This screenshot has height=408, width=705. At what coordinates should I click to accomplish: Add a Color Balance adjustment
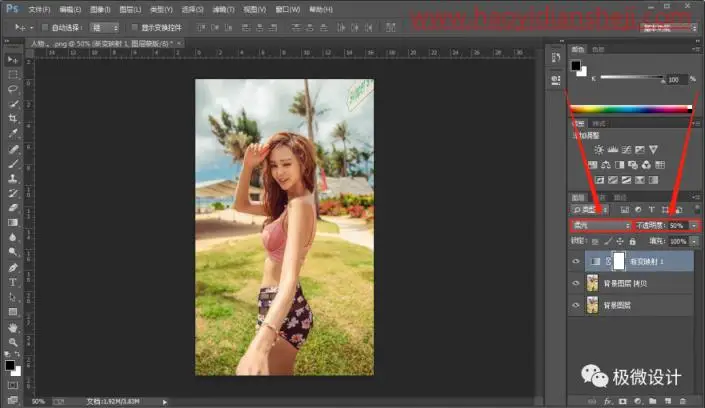pos(606,165)
